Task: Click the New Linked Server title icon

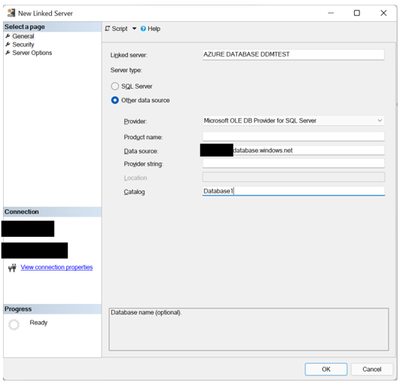Action: click(11, 13)
